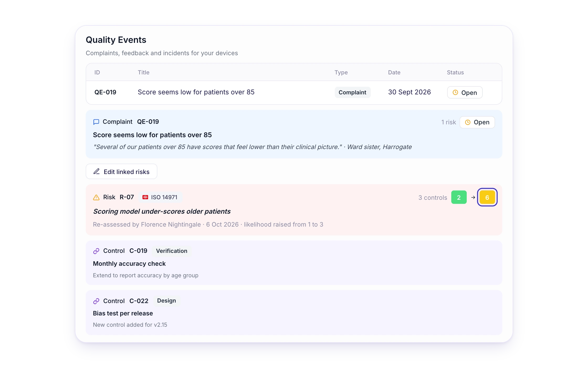Sort by the ID column header

point(97,72)
